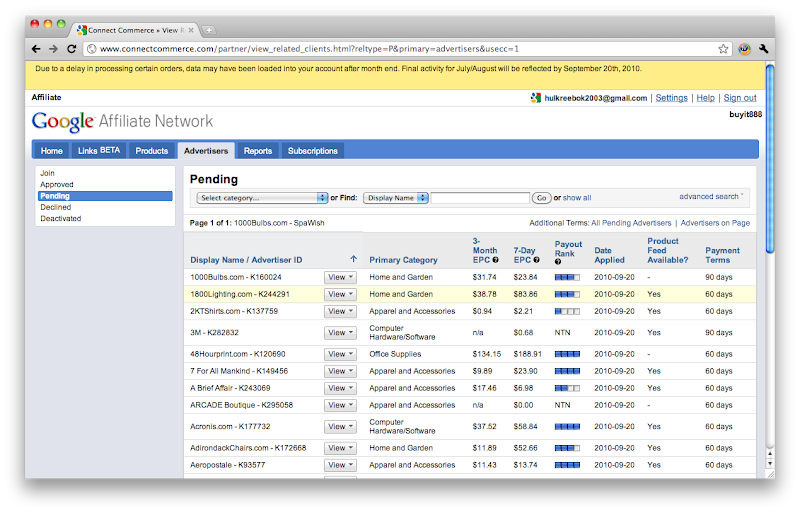The height and width of the screenshot is (513, 800).
Task: Click the Find text input field
Action: (x=480, y=198)
